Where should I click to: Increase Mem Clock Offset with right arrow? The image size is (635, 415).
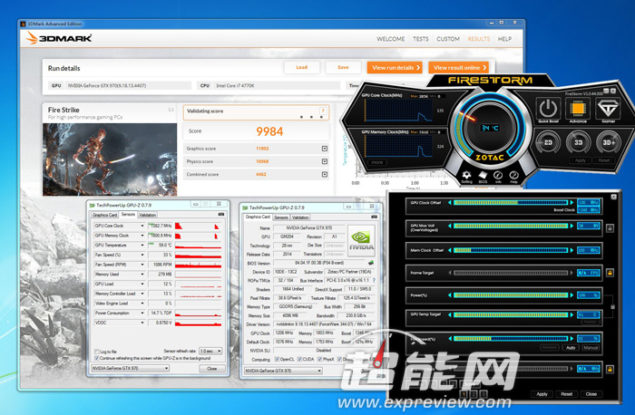(x=572, y=250)
